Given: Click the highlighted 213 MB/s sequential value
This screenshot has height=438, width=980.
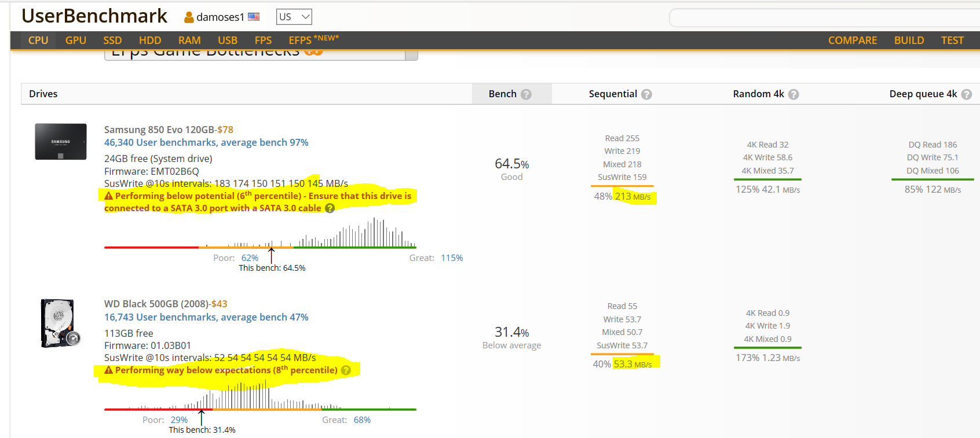Looking at the screenshot, I should [x=632, y=197].
